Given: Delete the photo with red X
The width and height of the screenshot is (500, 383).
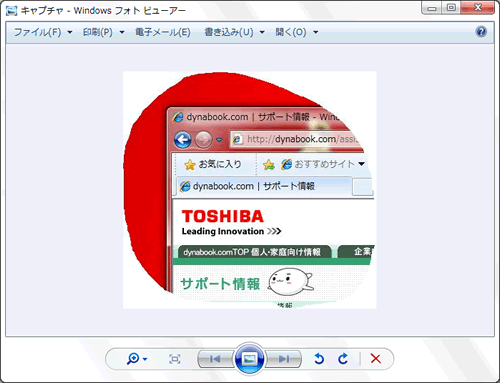Looking at the screenshot, I should (376, 359).
